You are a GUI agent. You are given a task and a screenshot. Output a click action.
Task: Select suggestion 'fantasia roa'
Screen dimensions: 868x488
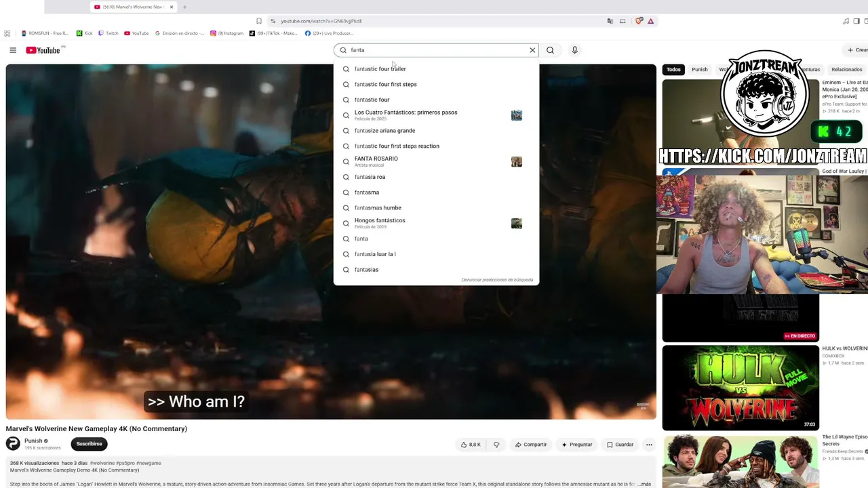click(x=436, y=177)
